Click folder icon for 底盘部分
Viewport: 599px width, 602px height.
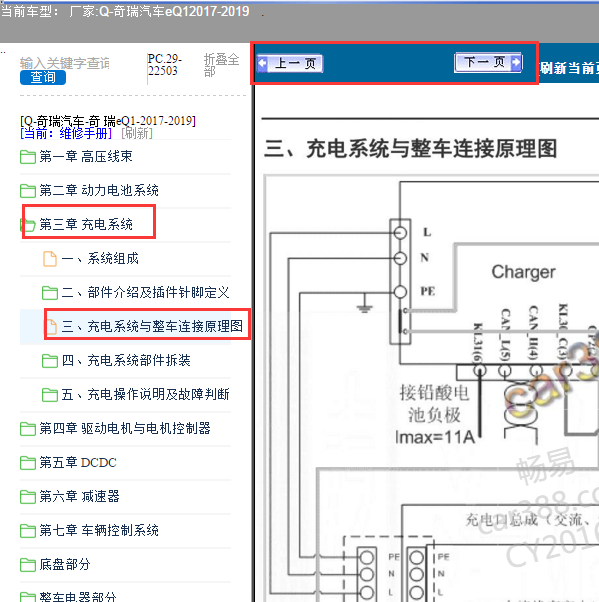(x=28, y=565)
